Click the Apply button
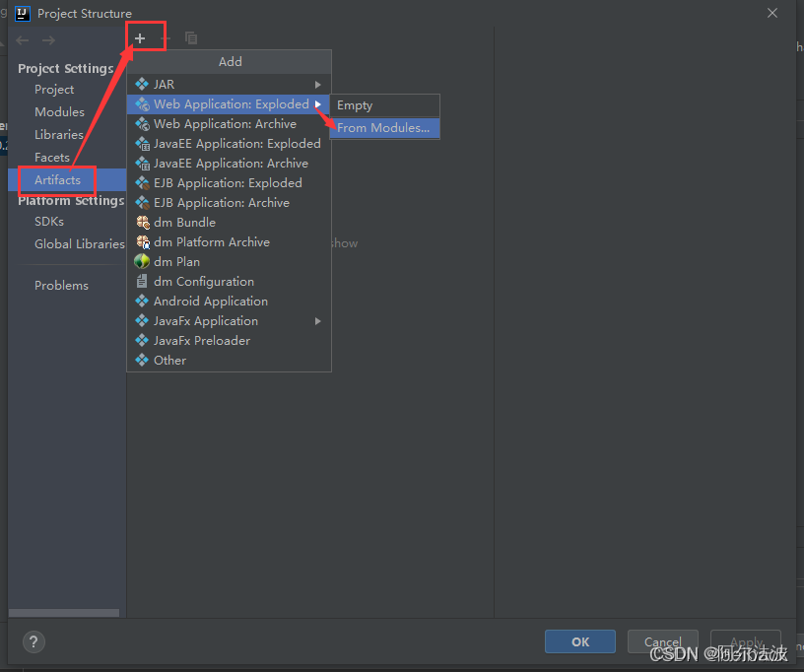 [746, 641]
